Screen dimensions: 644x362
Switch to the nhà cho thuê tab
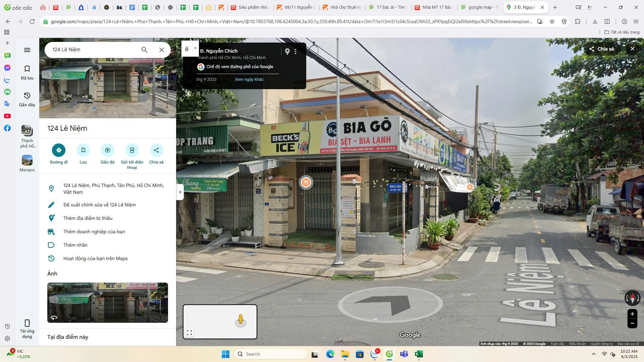coord(342,7)
